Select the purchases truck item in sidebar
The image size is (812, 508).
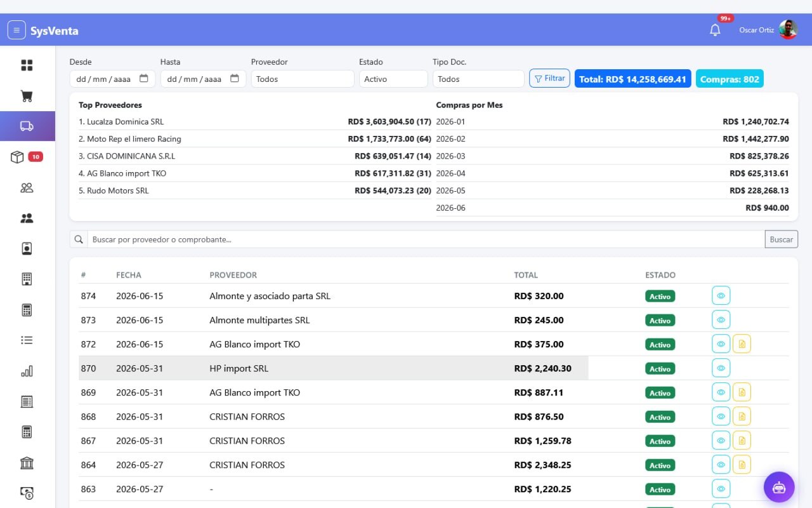pos(27,126)
